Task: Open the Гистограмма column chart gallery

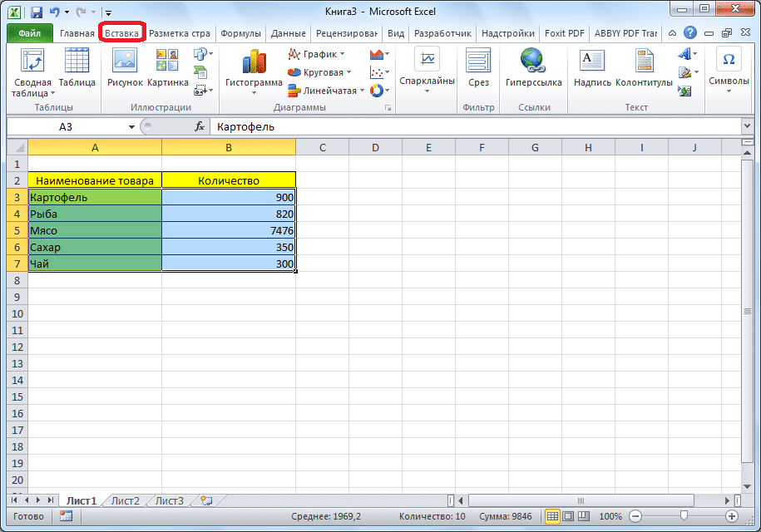Action: [254, 71]
